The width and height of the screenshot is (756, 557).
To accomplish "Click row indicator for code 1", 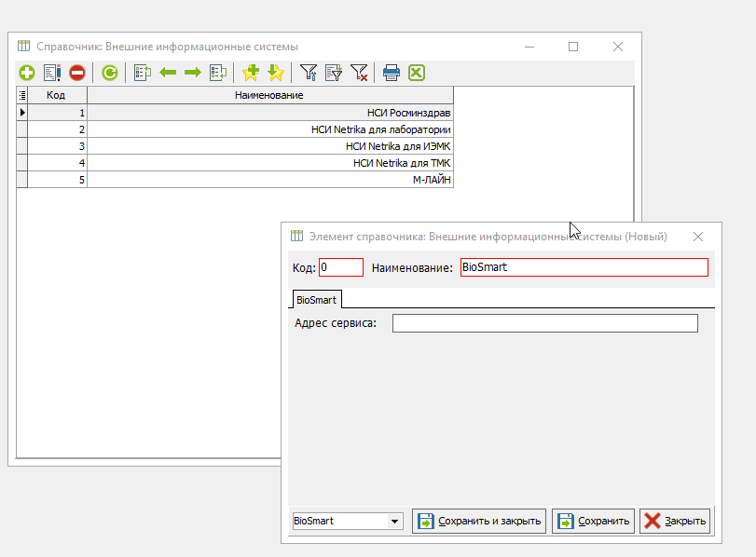I will pos(22,113).
